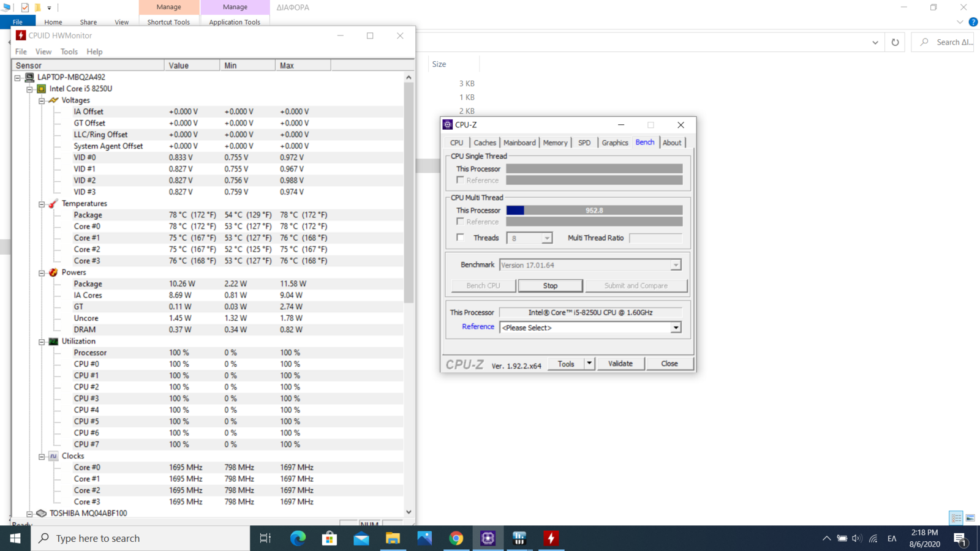The width and height of the screenshot is (980, 551).
Task: Open HWMonitor Help menu
Action: 94,51
